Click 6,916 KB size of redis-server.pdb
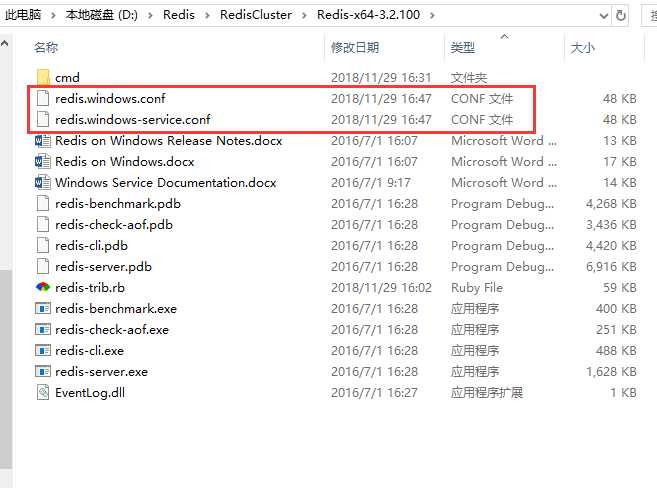 click(611, 266)
